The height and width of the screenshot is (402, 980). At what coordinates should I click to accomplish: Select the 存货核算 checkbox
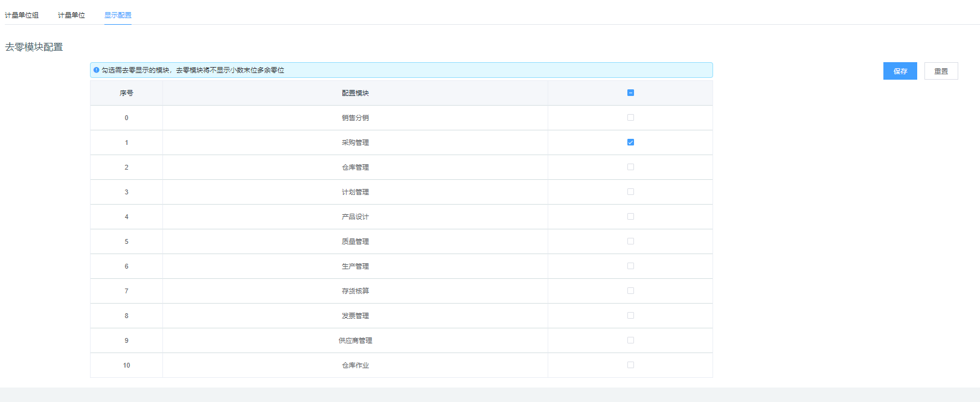pos(630,291)
